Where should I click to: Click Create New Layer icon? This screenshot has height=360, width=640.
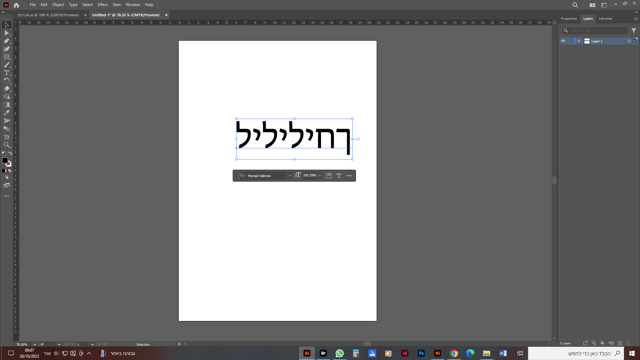coord(620,343)
